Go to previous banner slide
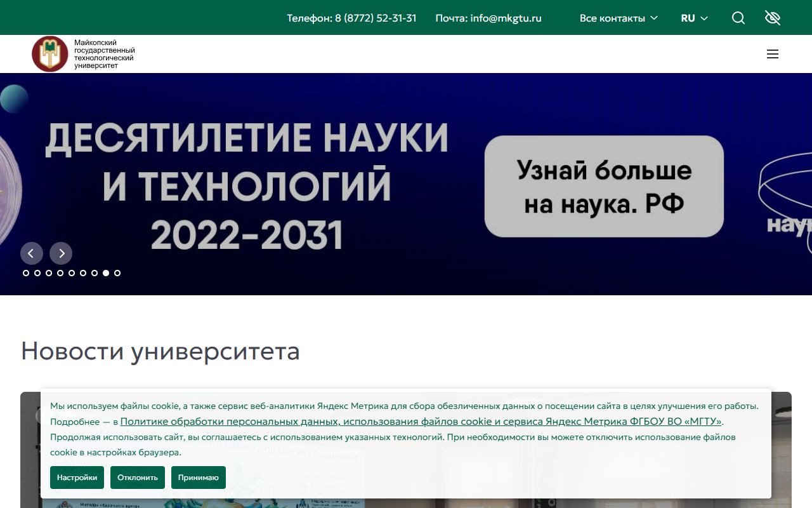Screen dimensions: 812x508 click(x=32, y=253)
